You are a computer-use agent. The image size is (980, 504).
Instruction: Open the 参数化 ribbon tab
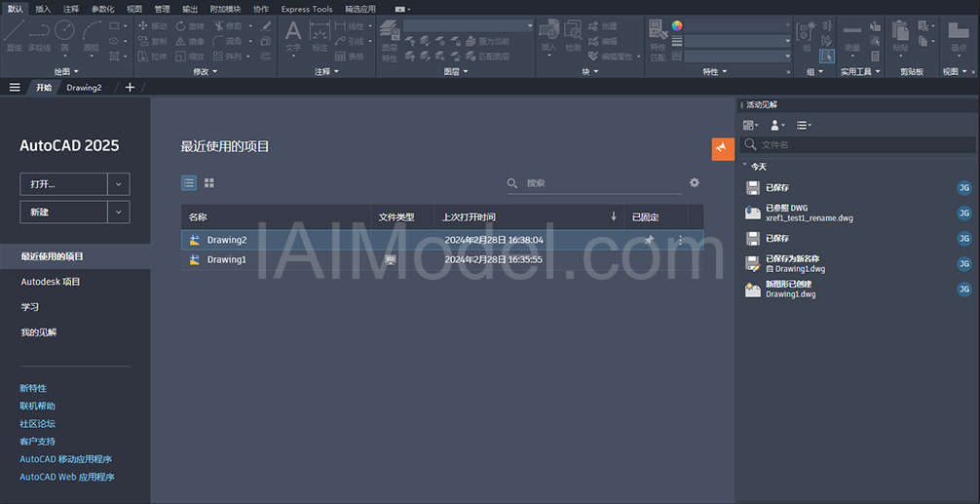pyautogui.click(x=102, y=9)
